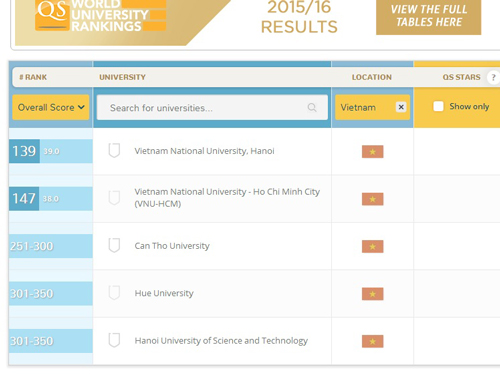500x374 pixels.
Task: Enable the Show only QS Stars checkbox
Action: point(438,107)
